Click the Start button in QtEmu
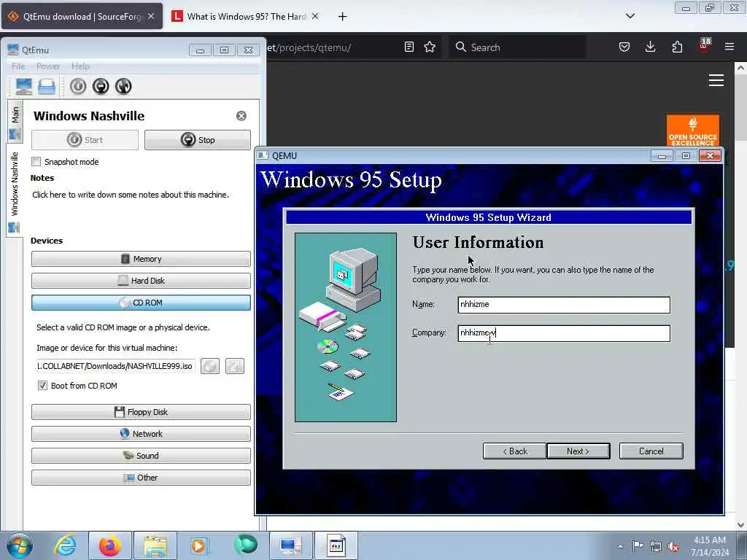Viewport: 747px width, 560px height. (85, 140)
